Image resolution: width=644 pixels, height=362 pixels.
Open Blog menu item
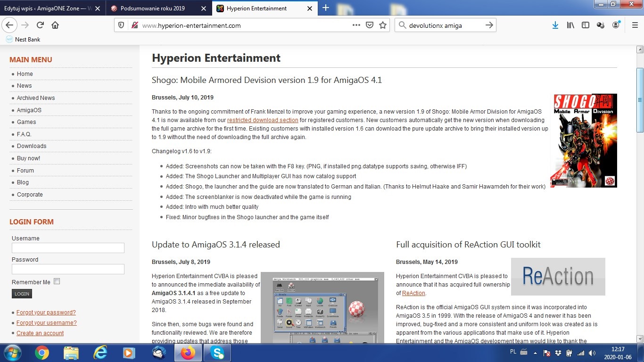(x=23, y=182)
